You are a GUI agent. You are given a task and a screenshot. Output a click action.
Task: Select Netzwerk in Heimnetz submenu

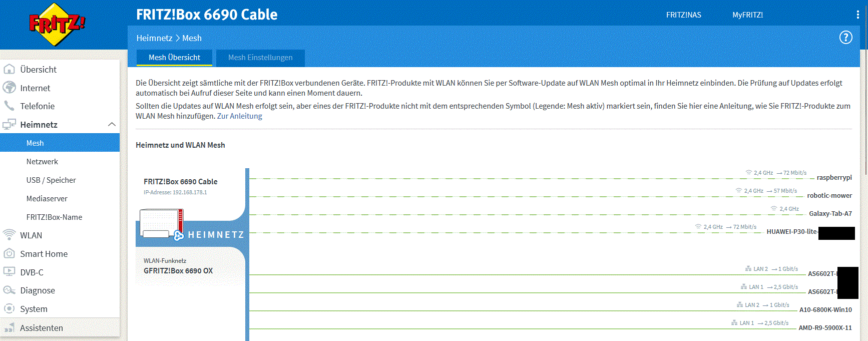(60, 161)
